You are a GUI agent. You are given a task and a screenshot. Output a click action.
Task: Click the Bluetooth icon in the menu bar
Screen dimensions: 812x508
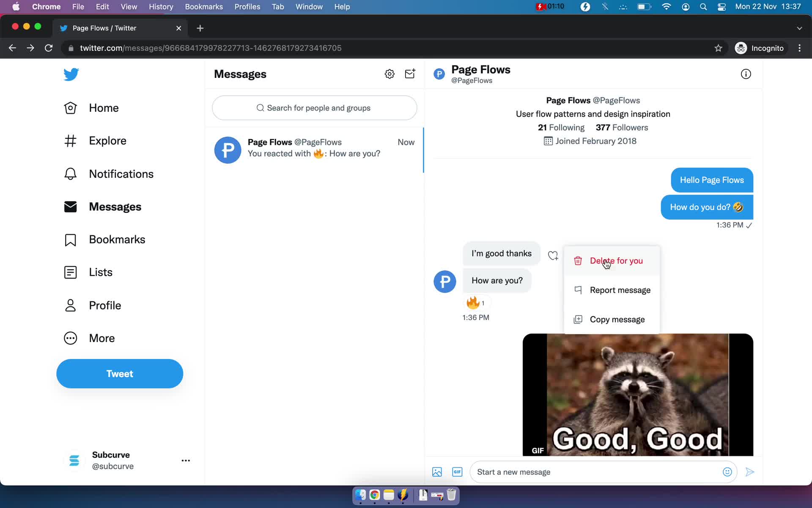point(605,7)
